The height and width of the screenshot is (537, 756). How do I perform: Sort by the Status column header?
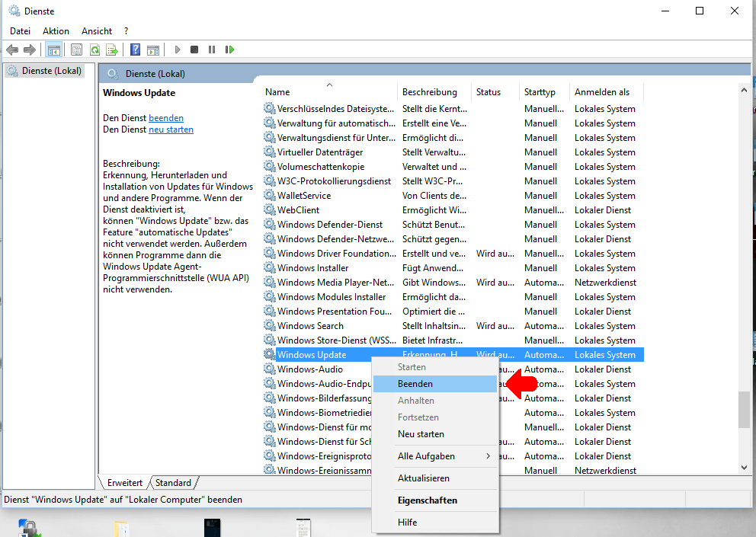tap(496, 92)
